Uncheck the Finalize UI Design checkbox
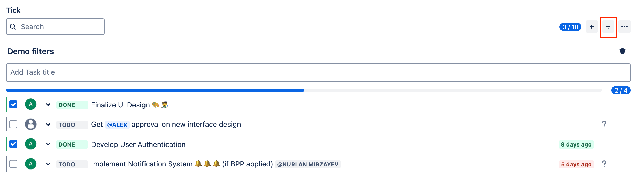The image size is (644, 180). 13,104
